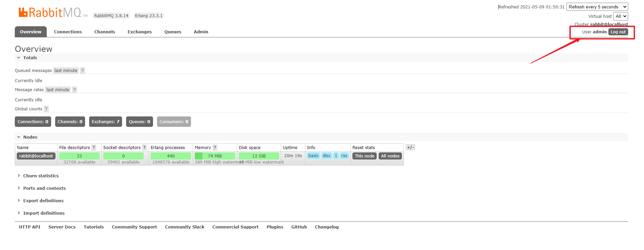Click the RabbitMQ logo
The width and height of the screenshot is (644, 250).
click(53, 12)
